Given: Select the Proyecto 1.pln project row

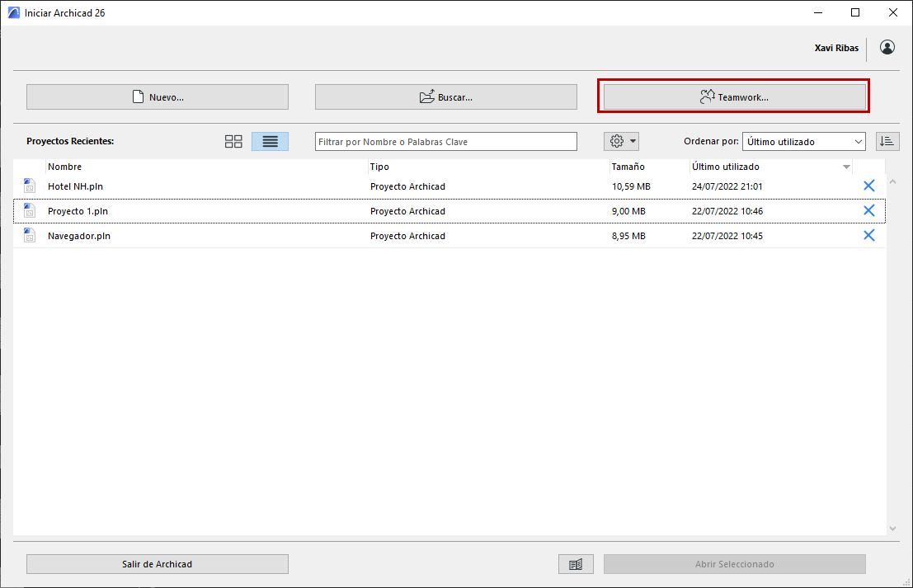Looking at the screenshot, I should click(449, 211).
